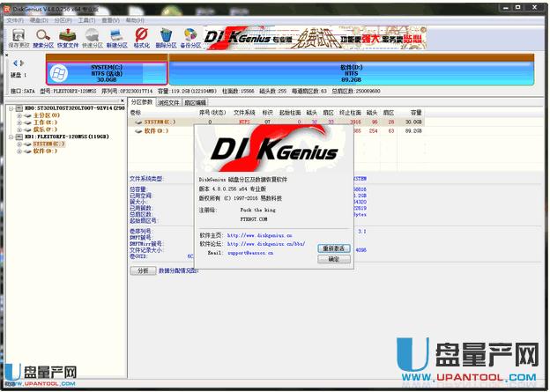The height and width of the screenshot is (392, 550).
Task: Select the 软件(D:) partition bar in disk map
Action: coord(350,72)
